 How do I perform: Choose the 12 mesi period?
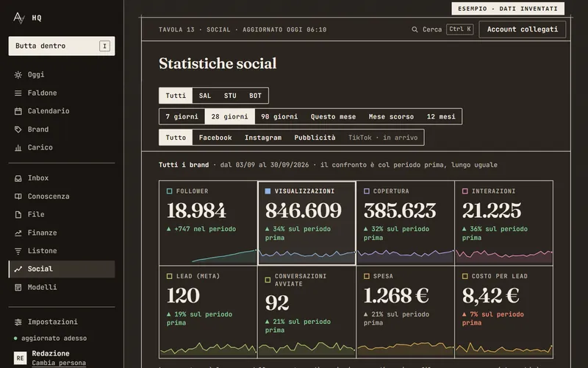pyautogui.click(x=441, y=116)
